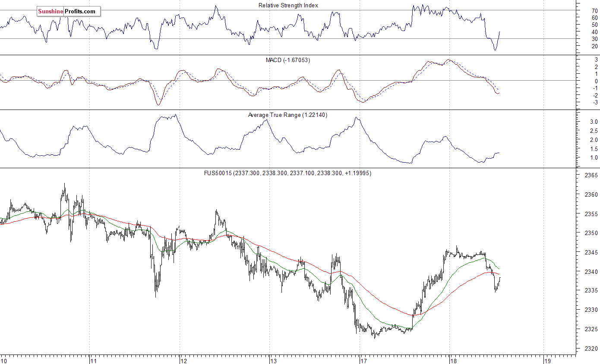Click price level 2335 on the price axis

(x=591, y=291)
